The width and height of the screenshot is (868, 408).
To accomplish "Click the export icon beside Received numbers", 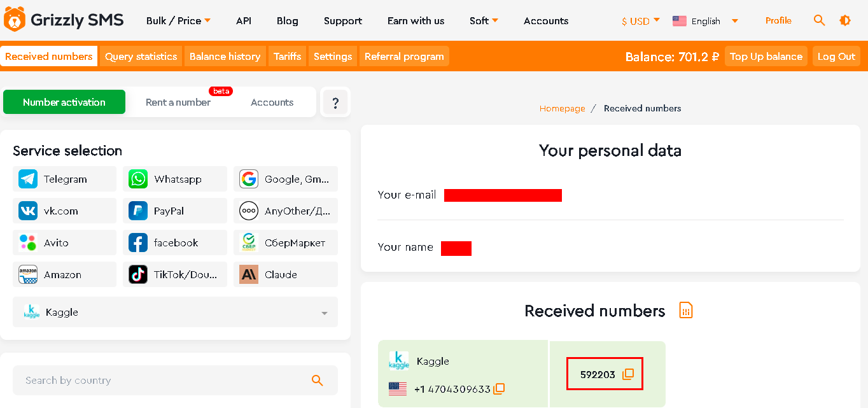I will tap(685, 311).
